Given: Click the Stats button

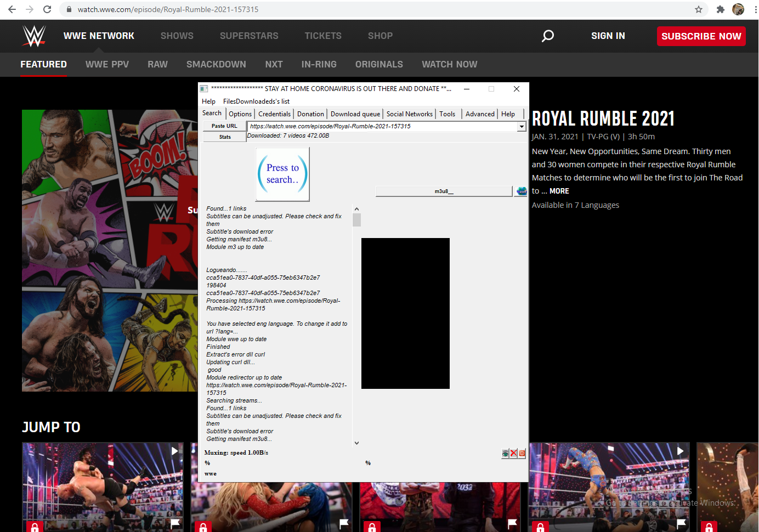Looking at the screenshot, I should click(224, 137).
